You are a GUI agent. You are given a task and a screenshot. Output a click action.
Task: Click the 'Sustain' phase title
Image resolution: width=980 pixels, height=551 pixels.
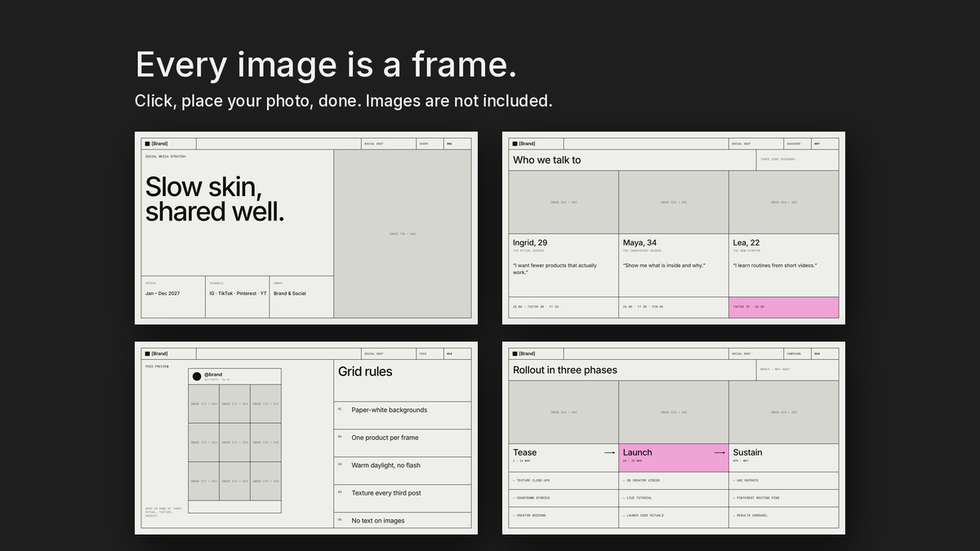tap(747, 452)
